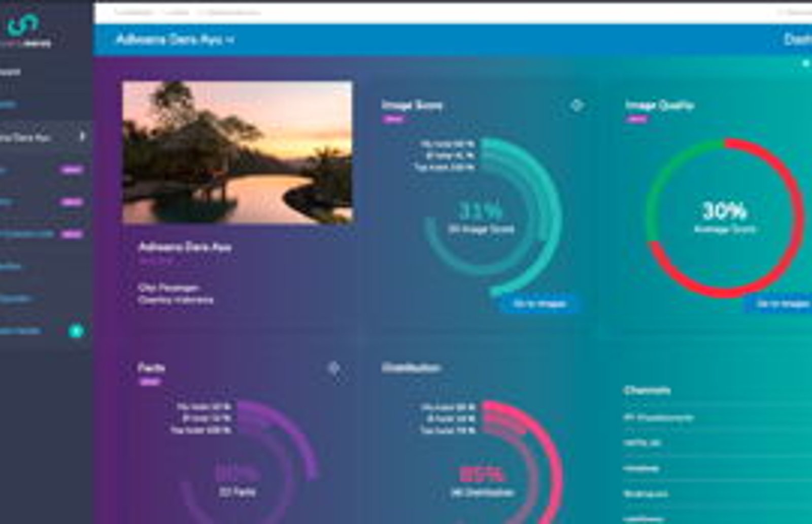The width and height of the screenshot is (812, 524).
Task: Expand the sidebar Dara Ayu arrow
Action: coord(82,137)
